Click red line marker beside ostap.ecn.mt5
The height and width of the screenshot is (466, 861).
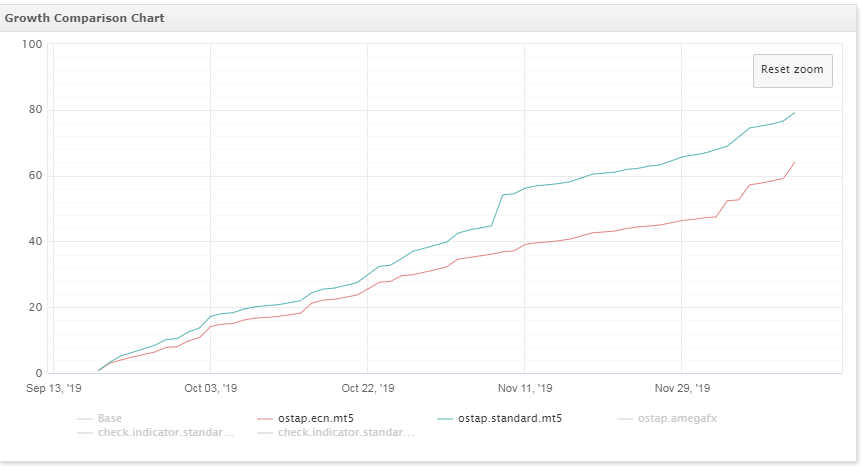point(265,419)
